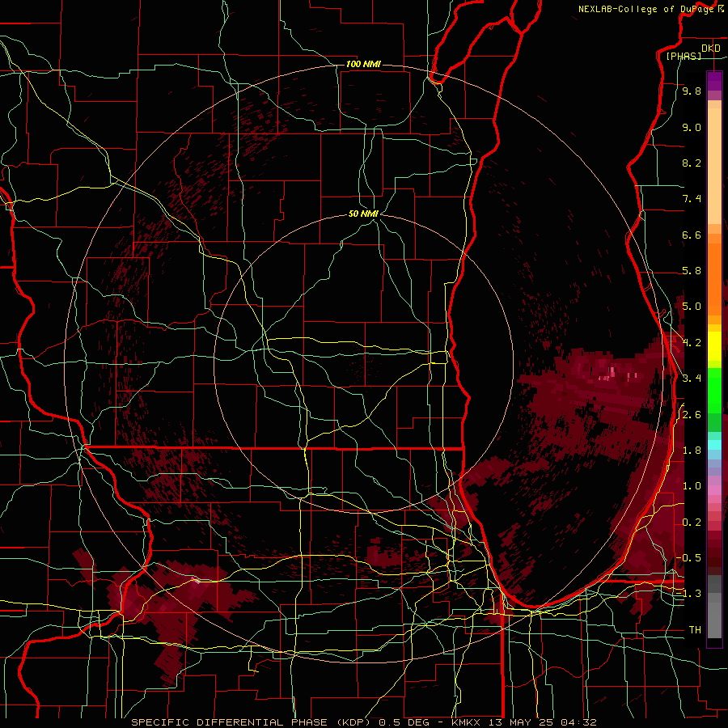The image size is (728, 728).
Task: Click the 2.6 value on the color scale
Action: [692, 415]
